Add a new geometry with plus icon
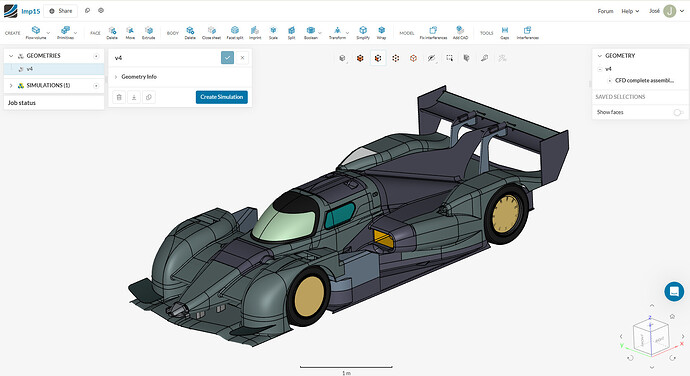Image resolution: width=690 pixels, height=376 pixels. tap(96, 56)
